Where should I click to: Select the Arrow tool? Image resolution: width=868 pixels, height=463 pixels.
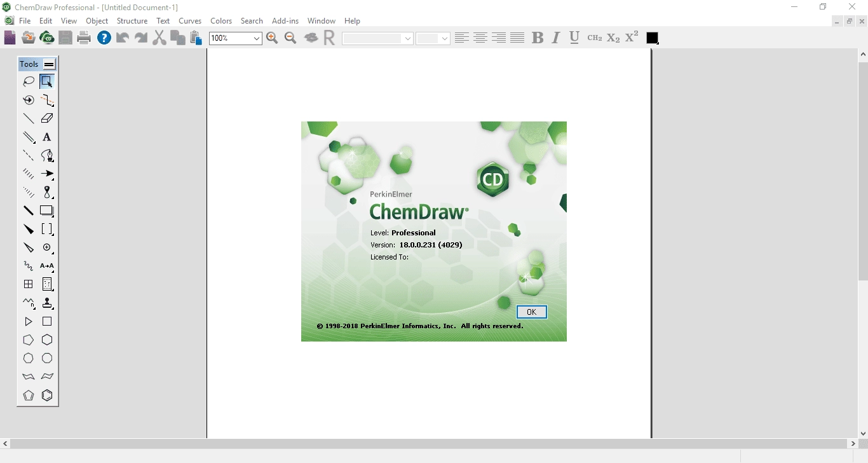(47, 174)
